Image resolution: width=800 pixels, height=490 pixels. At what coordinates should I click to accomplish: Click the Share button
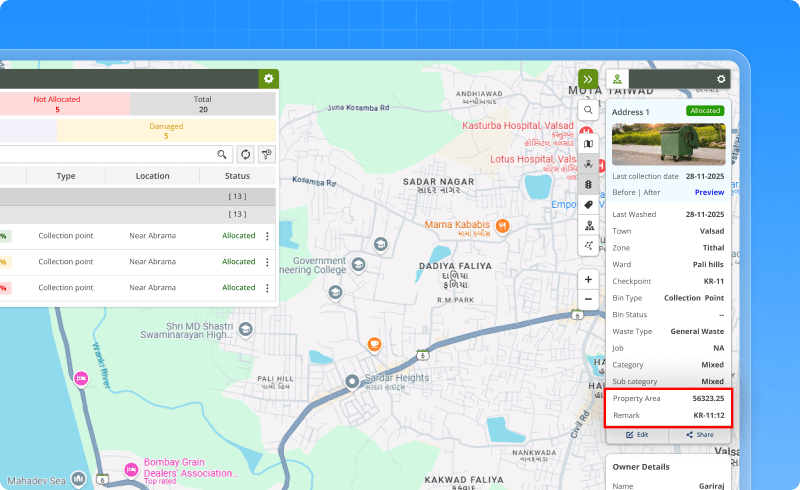[699, 435]
